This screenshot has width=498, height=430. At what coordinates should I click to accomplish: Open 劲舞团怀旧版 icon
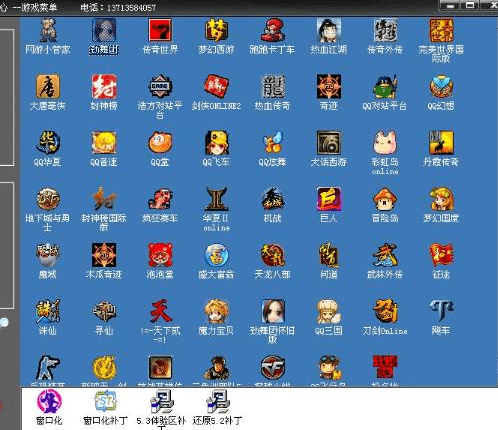click(x=273, y=312)
